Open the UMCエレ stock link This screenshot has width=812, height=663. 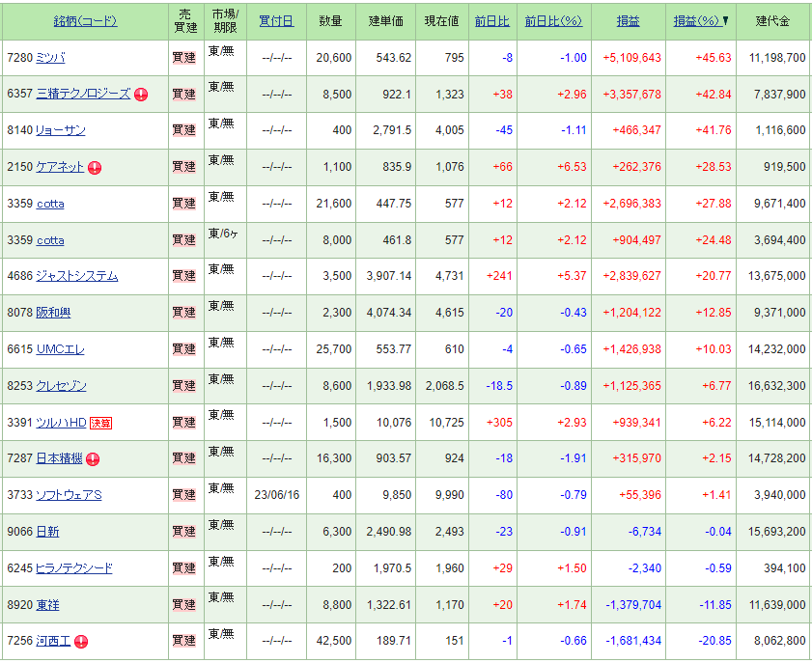pos(60,349)
